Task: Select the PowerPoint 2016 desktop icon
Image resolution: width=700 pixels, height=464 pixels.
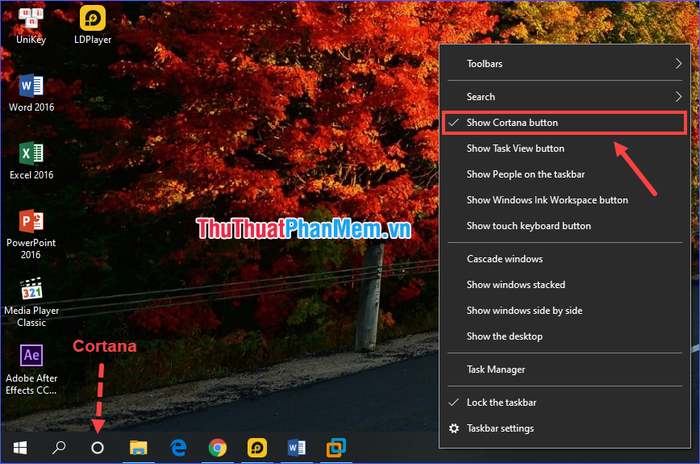Action: 31,234
